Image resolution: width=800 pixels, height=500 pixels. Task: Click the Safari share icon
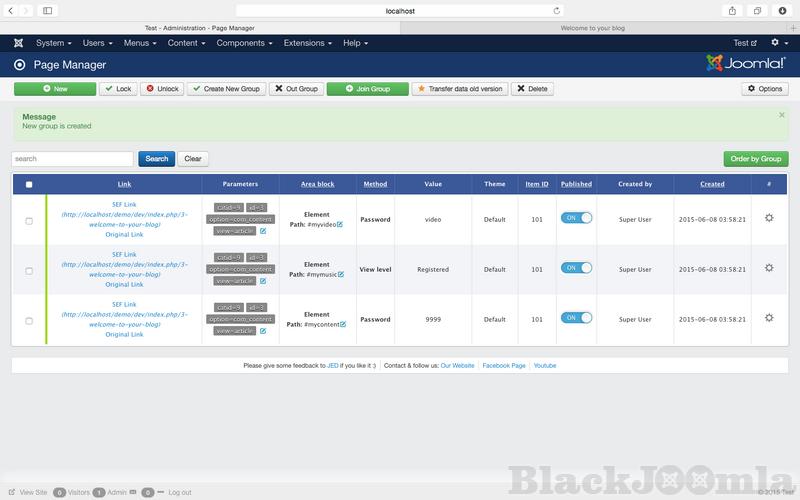tap(732, 10)
